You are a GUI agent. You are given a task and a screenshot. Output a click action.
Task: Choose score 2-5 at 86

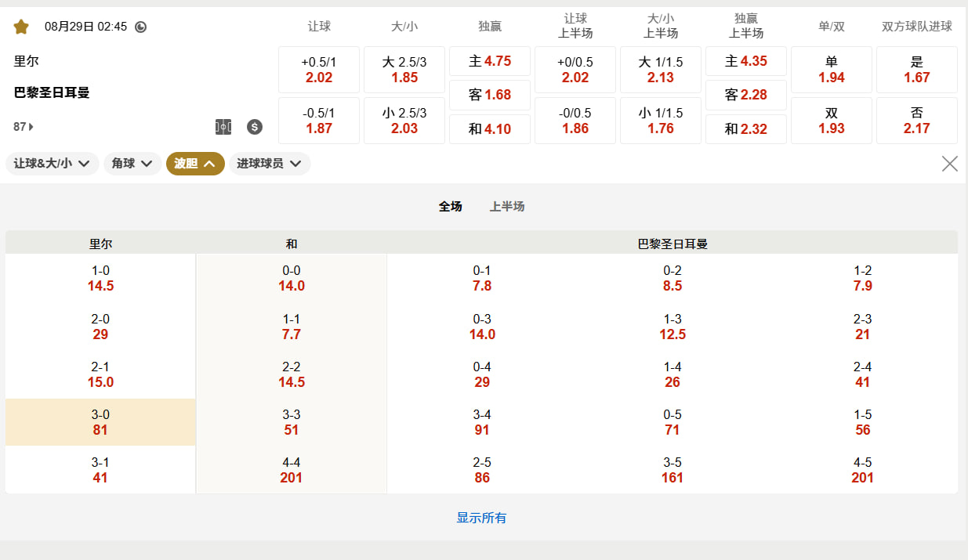[x=482, y=470]
